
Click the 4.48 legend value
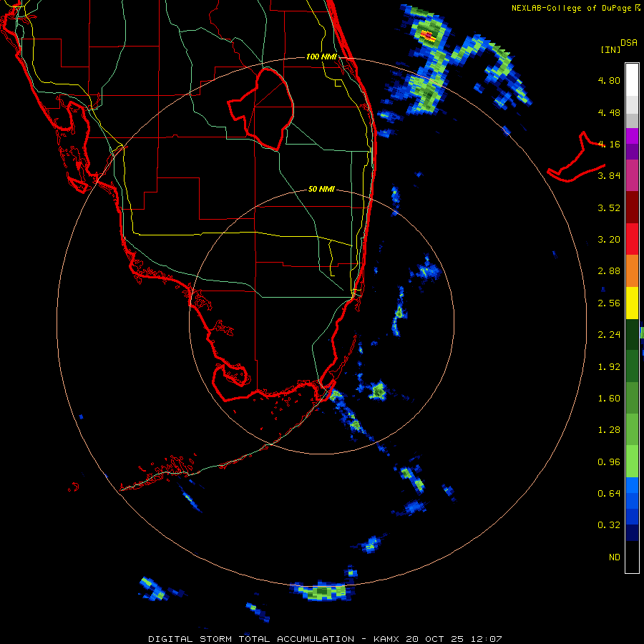click(609, 112)
